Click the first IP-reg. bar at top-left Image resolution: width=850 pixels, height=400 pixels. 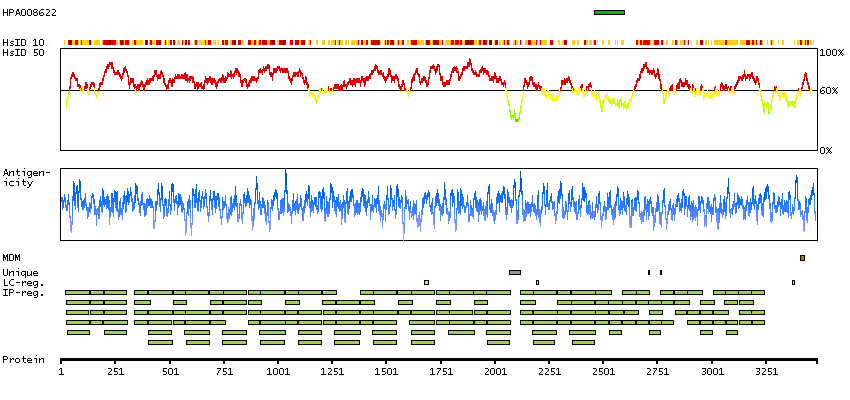pos(78,292)
